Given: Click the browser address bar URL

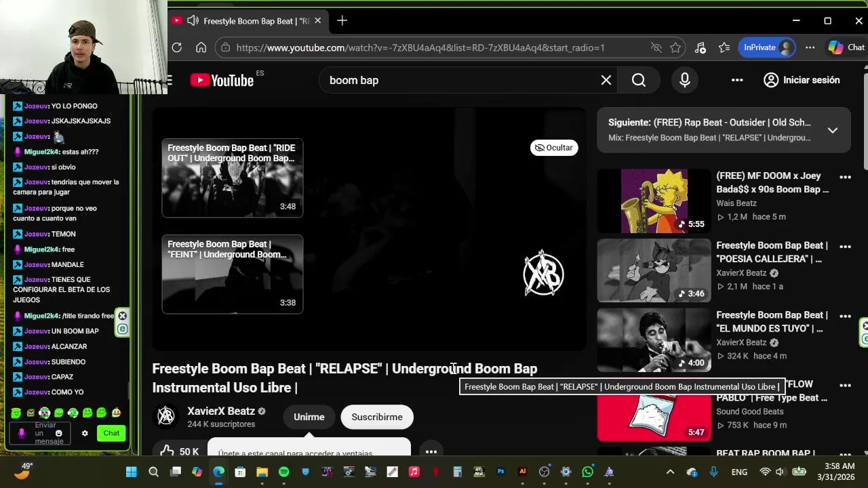Looking at the screenshot, I should [420, 47].
